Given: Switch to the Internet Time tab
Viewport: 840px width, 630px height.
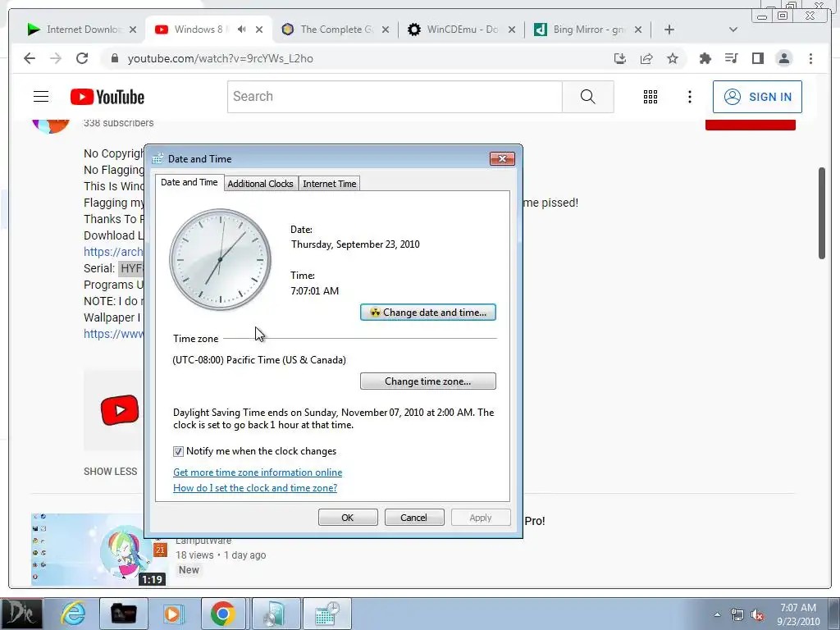Looking at the screenshot, I should click(330, 183).
